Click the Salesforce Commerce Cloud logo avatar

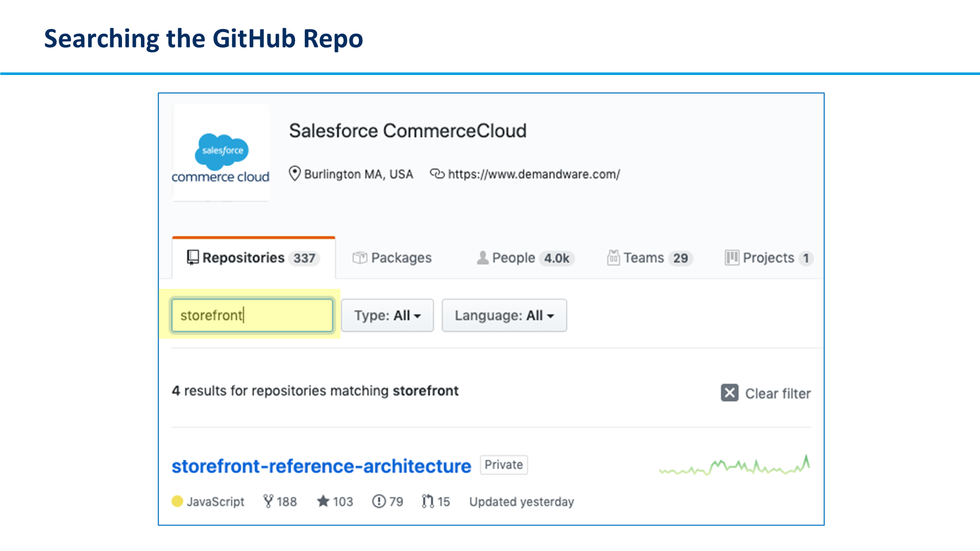[x=220, y=153]
